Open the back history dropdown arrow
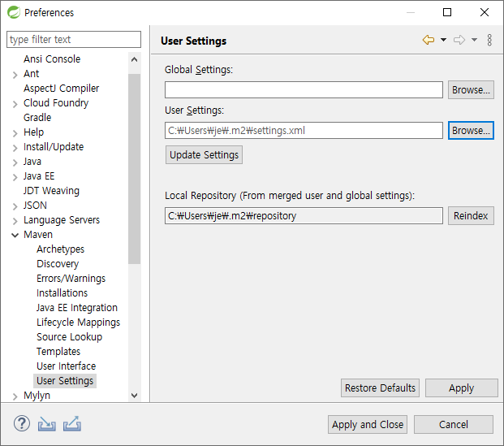Screen dimensions: 504x446 (443, 40)
